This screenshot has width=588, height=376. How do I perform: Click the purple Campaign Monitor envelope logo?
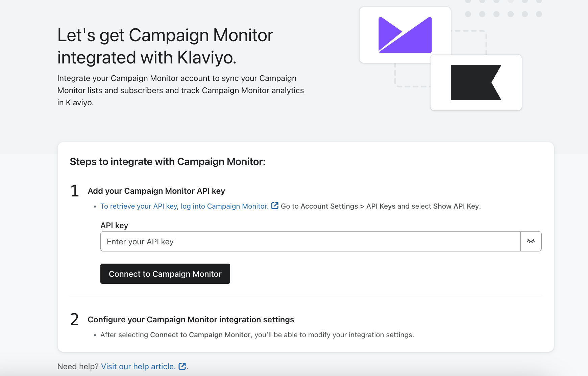405,35
